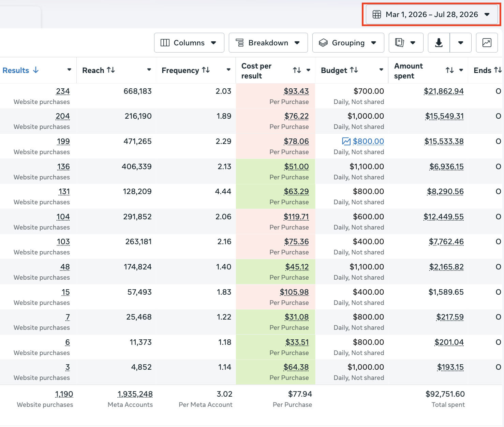The width and height of the screenshot is (504, 427).
Task: Open Amount spent column options caret
Action: tap(461, 70)
